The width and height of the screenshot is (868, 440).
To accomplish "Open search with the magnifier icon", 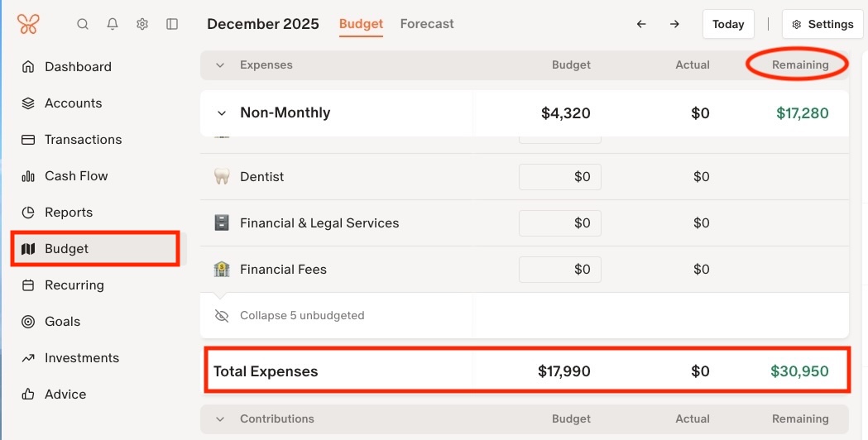I will click(83, 24).
